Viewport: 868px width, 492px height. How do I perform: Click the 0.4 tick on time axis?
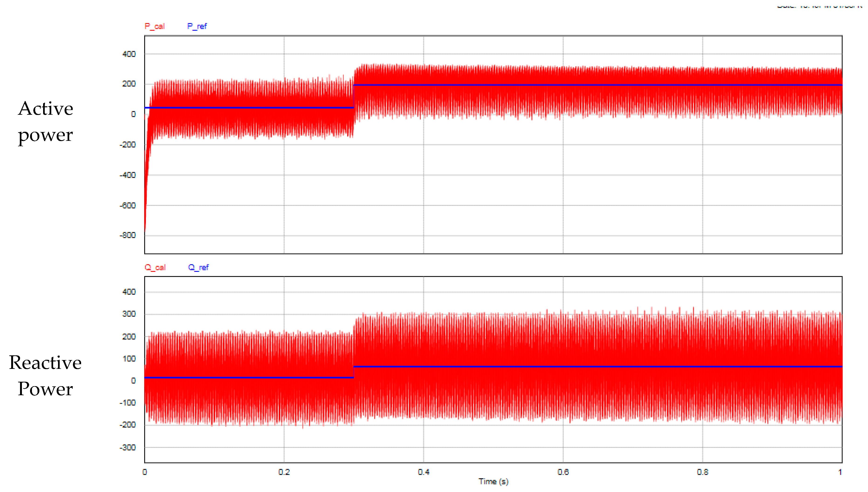coord(423,472)
